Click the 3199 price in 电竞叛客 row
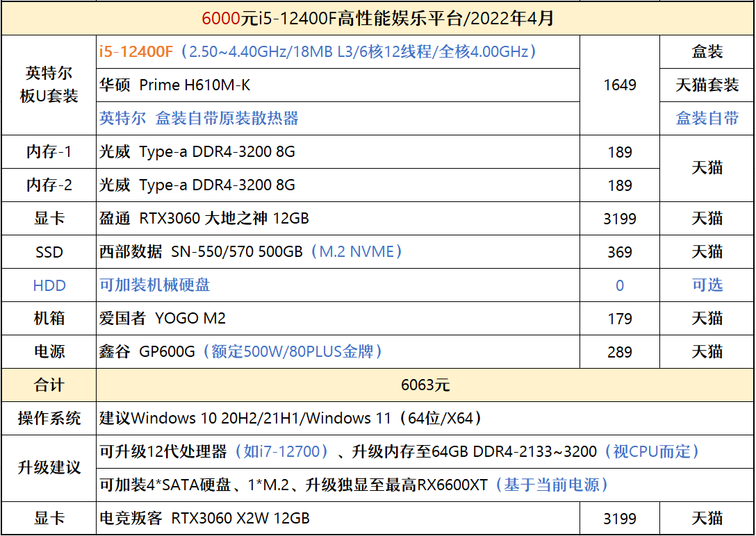756x536 pixels. (x=620, y=518)
